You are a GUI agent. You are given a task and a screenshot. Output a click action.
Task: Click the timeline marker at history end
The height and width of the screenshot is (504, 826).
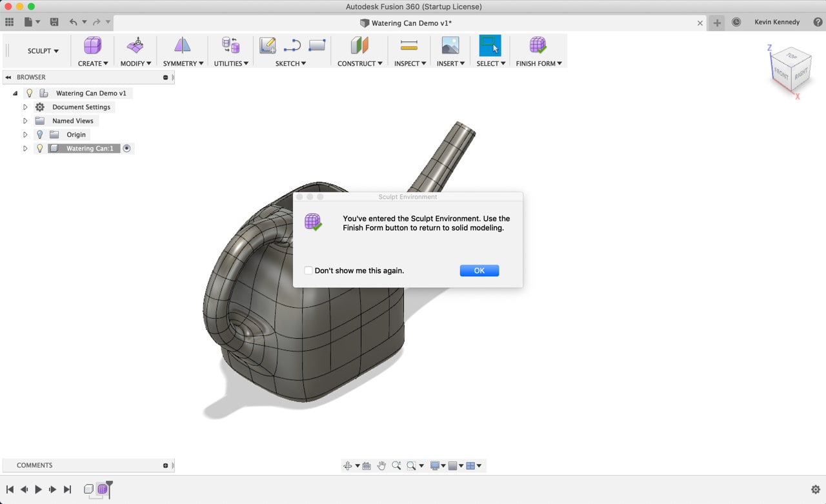click(109, 485)
